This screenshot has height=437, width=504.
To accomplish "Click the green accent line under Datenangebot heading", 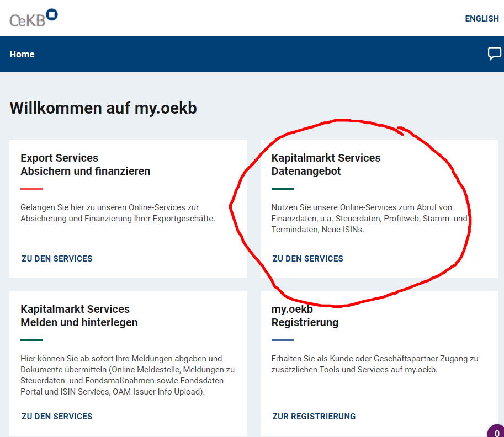I will tap(283, 189).
